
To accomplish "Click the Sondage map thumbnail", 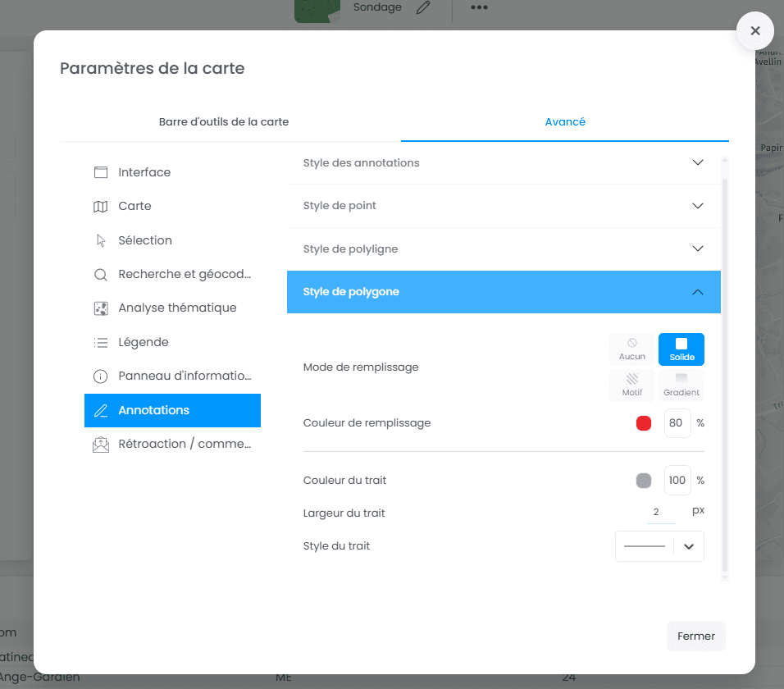I will pos(317,11).
